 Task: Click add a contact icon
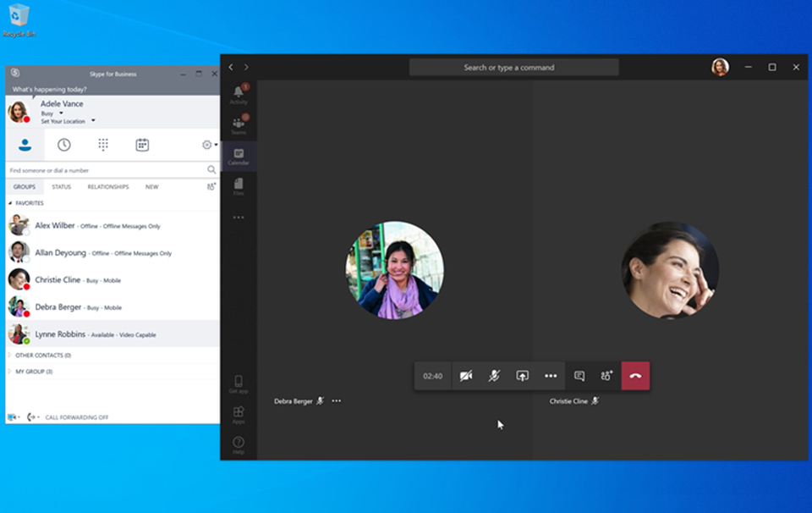[211, 186]
